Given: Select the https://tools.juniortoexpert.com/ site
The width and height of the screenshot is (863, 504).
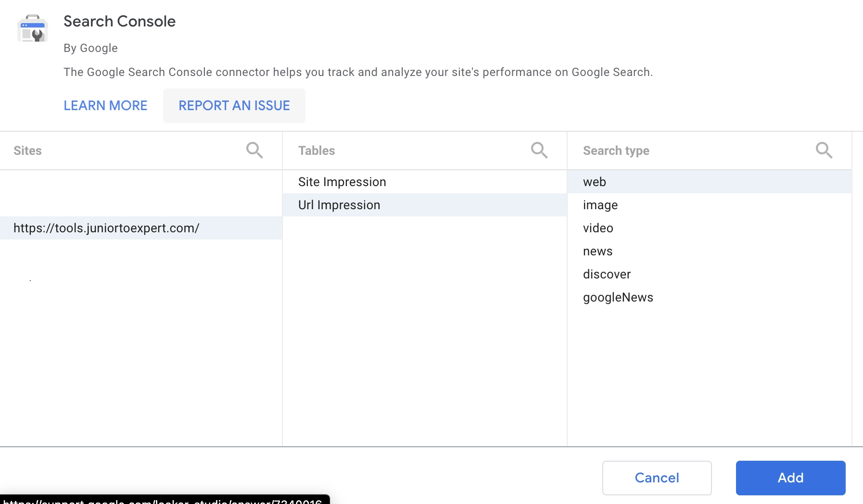Looking at the screenshot, I should pyautogui.click(x=141, y=228).
